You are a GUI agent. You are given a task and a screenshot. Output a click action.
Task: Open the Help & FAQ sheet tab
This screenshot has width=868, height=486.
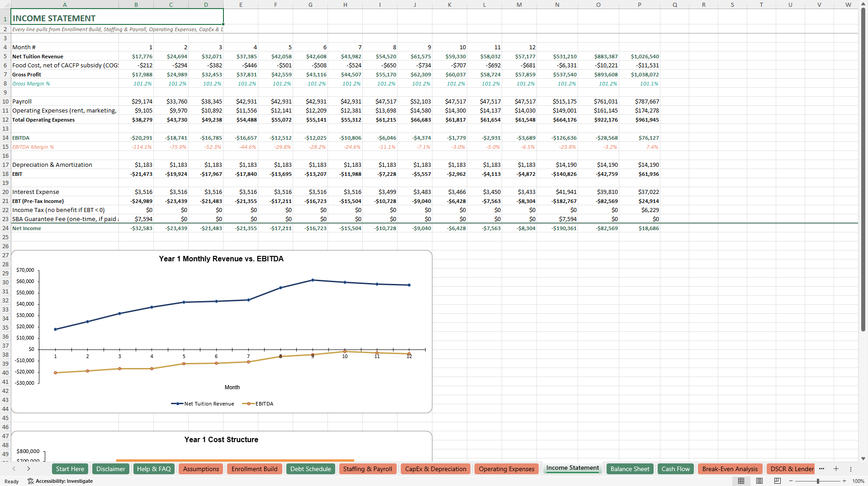point(154,469)
